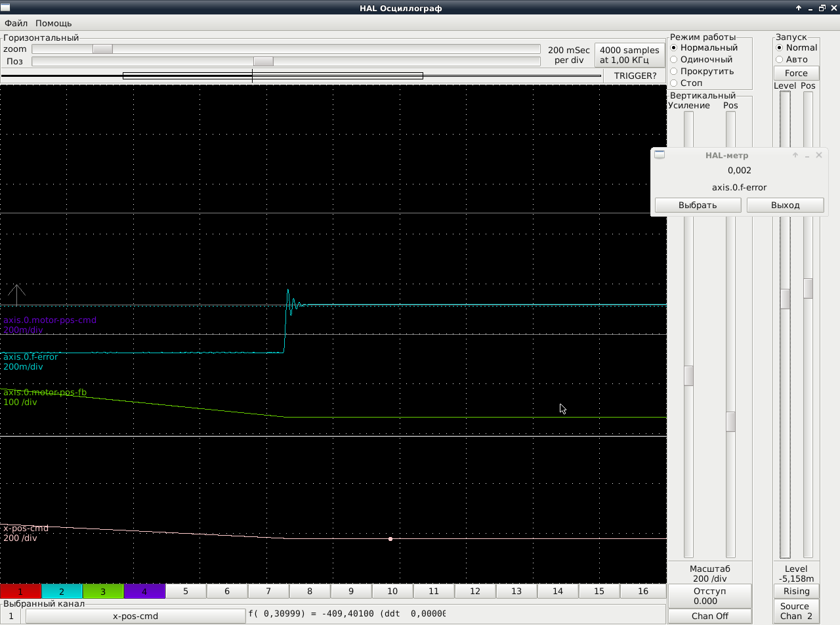The image size is (840, 625).
Task: Open the Помощь menu
Action: [54, 23]
